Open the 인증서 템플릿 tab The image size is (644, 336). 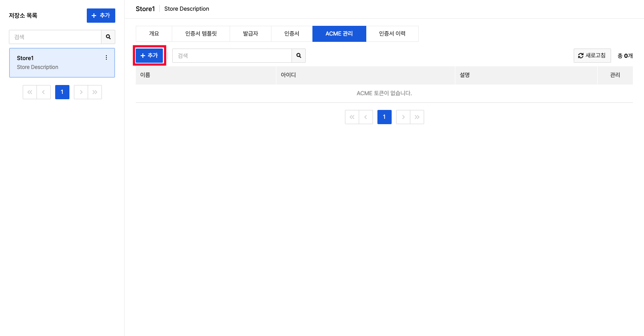201,33
